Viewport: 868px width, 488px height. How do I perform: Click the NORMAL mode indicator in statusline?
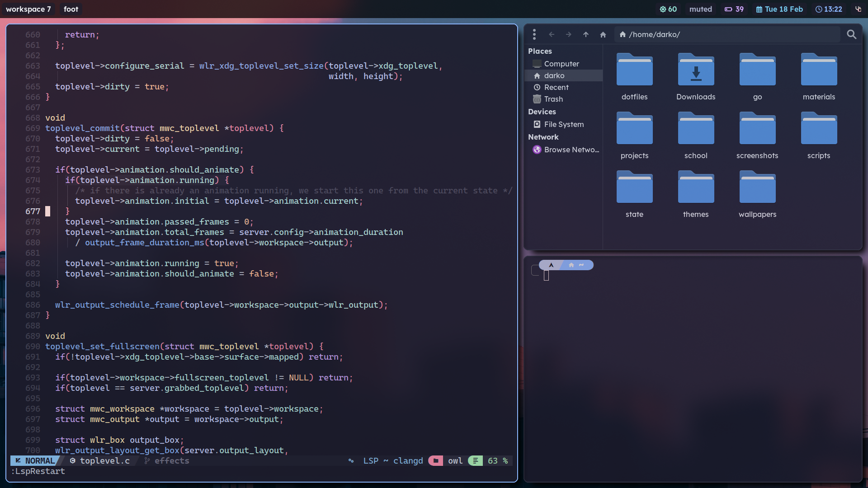[x=35, y=460]
